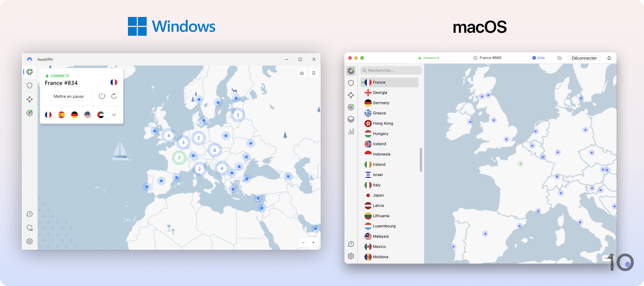Select Mexico in country list
The width and height of the screenshot is (644, 286).
(389, 247)
